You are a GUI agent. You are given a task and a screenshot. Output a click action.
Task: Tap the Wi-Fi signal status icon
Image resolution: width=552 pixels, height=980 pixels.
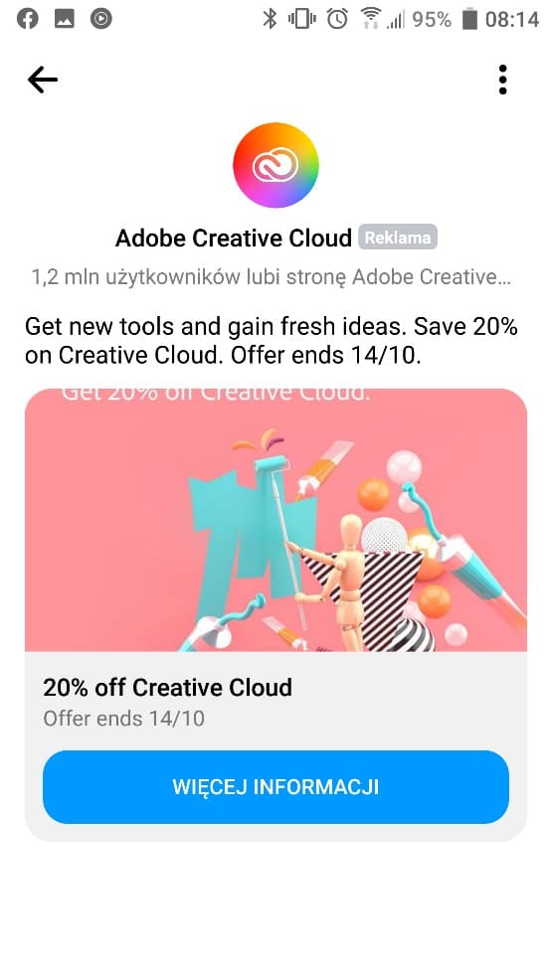click(371, 19)
